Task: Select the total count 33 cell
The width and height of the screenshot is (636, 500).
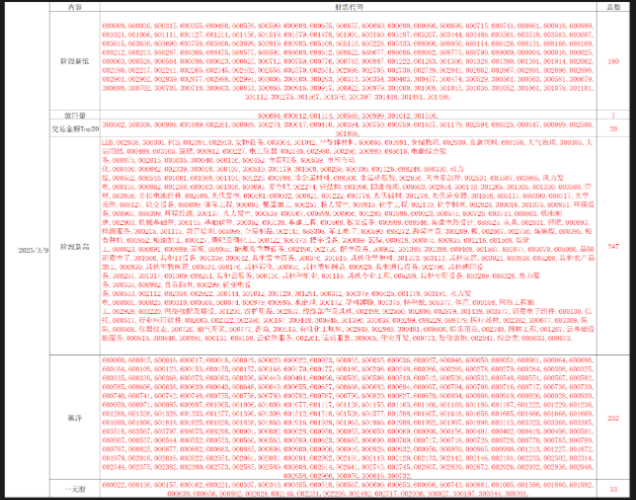Action: [613, 487]
